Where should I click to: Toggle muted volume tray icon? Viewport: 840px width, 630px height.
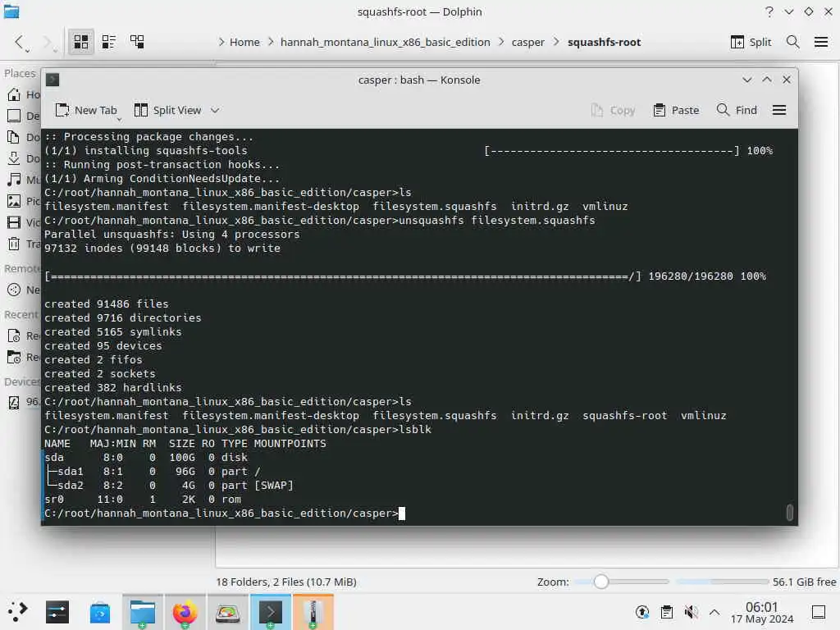(x=691, y=612)
